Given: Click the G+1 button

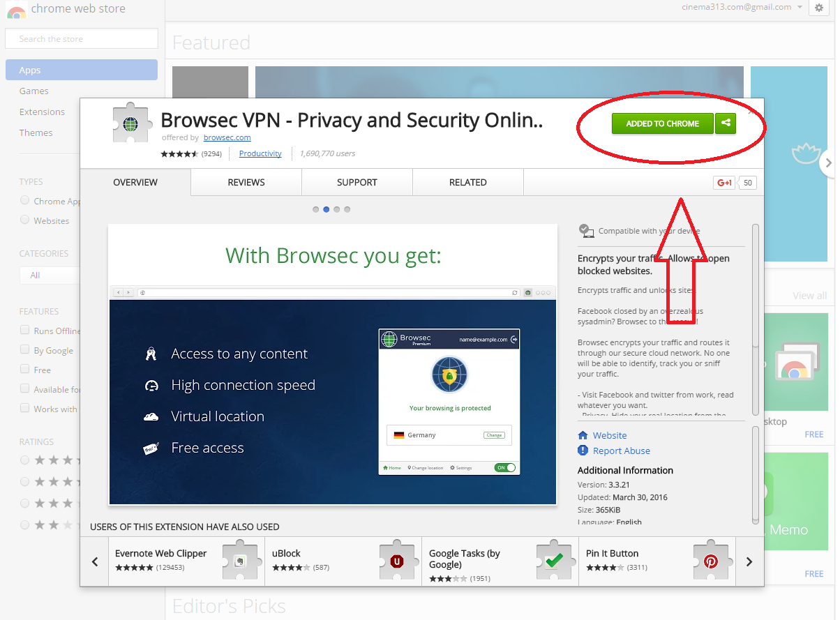Looking at the screenshot, I should click(724, 183).
